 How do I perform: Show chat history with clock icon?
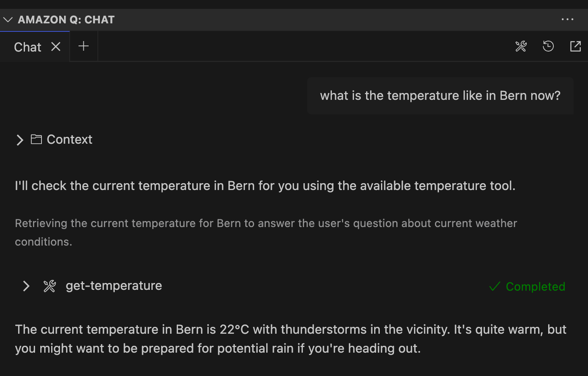pos(548,46)
